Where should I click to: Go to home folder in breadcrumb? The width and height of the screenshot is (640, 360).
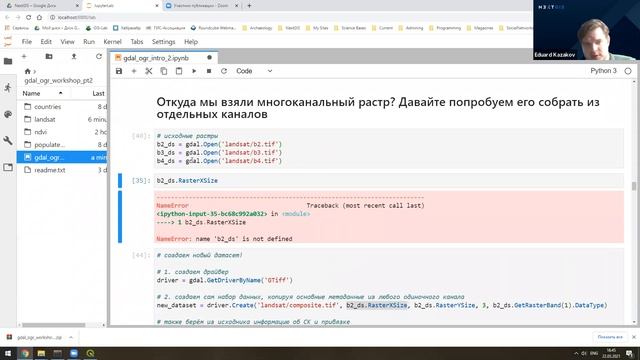tap(27, 71)
